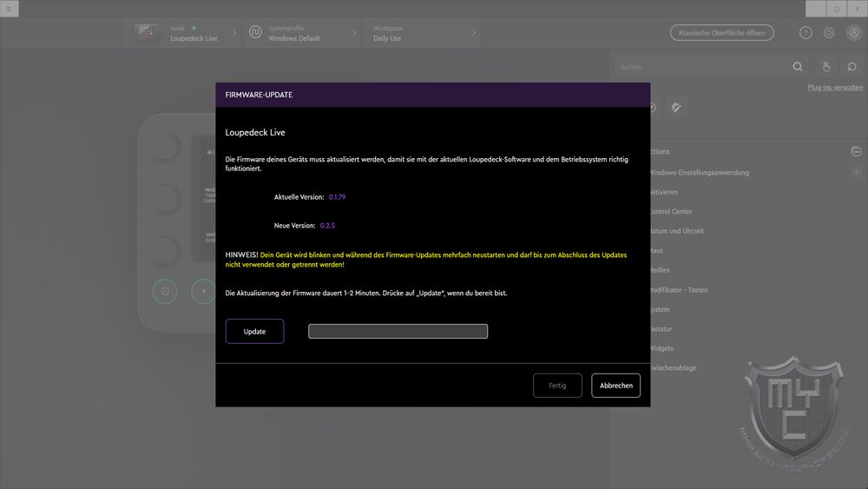
Task: Open the Gerät Loupedeck Live selector
Action: click(x=186, y=33)
